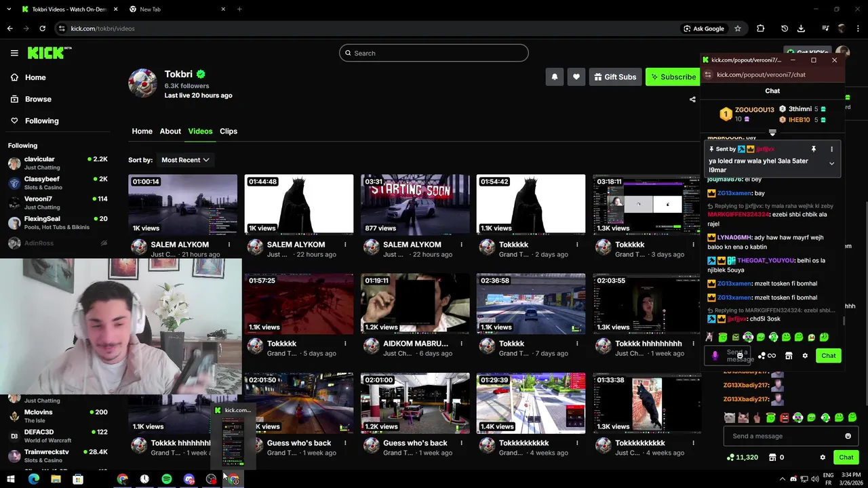Screen dimensions: 868x488
Task: Click the popout chat infinity kicks icon
Action: point(767,355)
